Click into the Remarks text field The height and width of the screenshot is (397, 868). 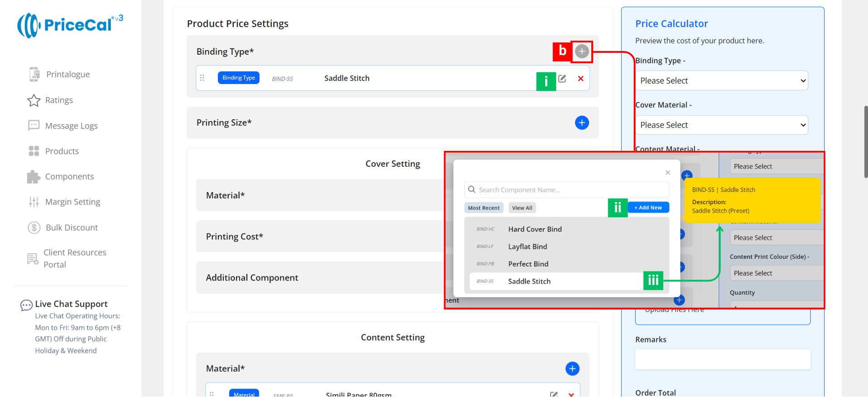[722, 360]
